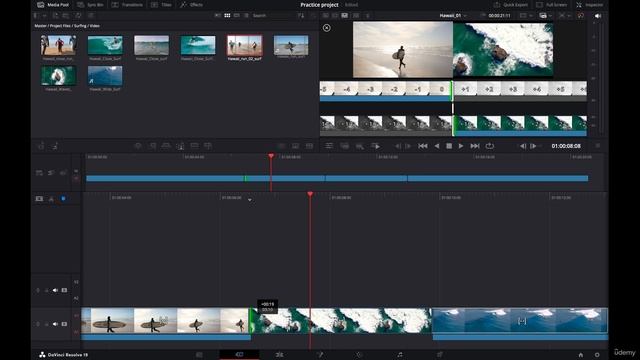Open Project Settings gear icon

[597, 355]
